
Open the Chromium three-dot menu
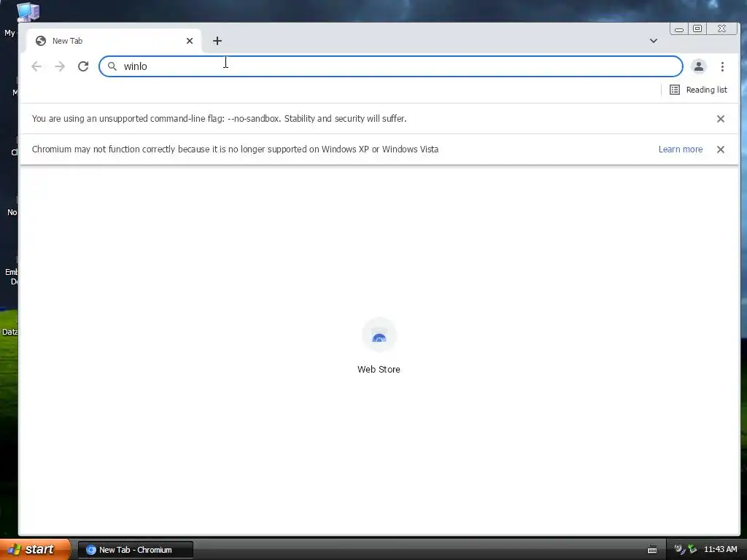click(722, 66)
